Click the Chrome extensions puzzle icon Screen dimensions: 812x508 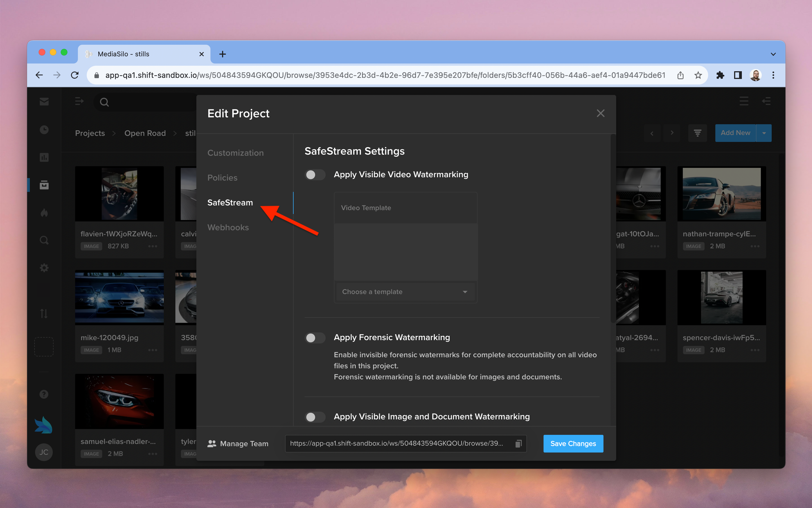point(720,75)
